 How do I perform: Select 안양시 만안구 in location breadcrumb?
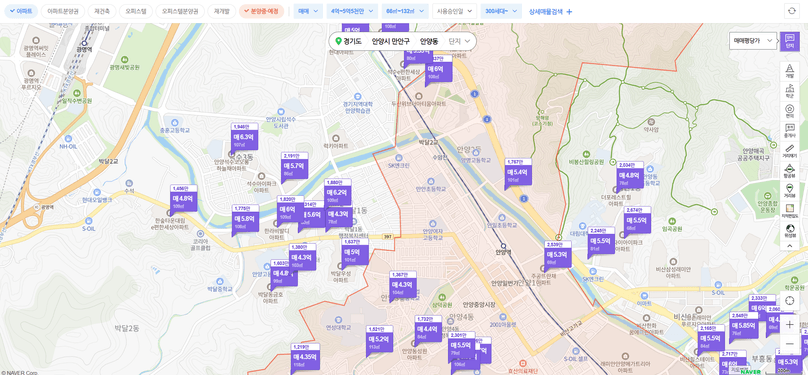tap(390, 41)
